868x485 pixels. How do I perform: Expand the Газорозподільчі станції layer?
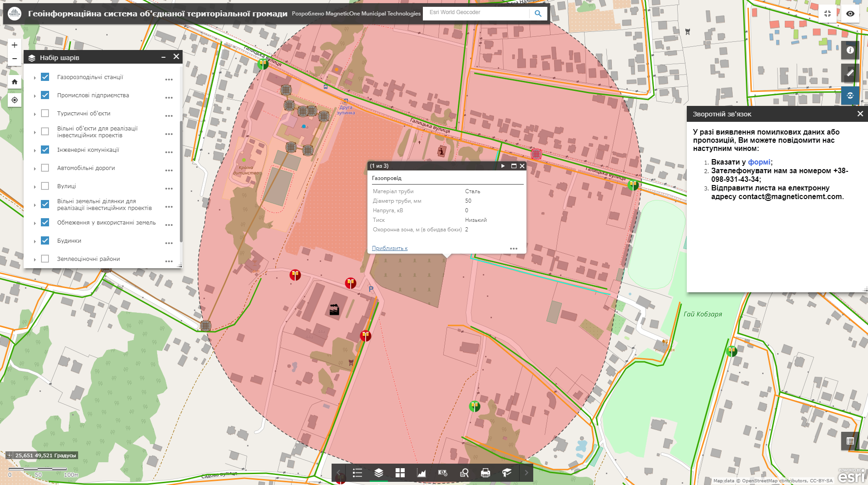pyautogui.click(x=35, y=77)
